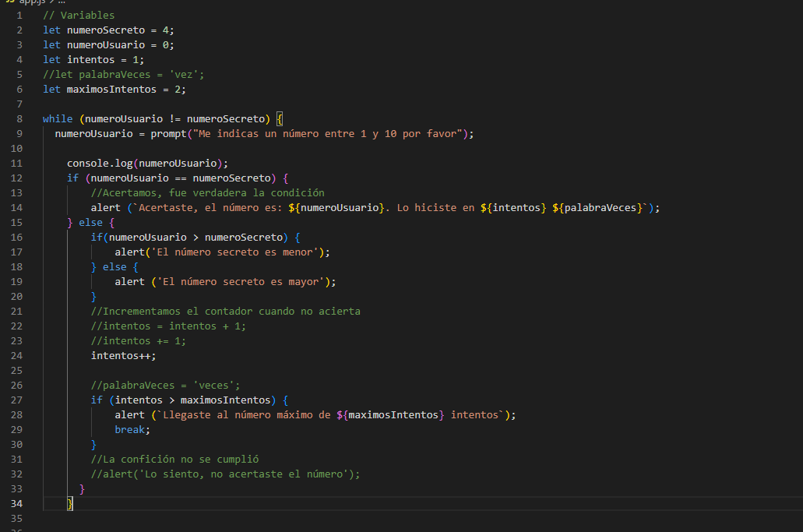Click the "} else {" on line 18
The width and height of the screenshot is (803, 532).
click(114, 267)
